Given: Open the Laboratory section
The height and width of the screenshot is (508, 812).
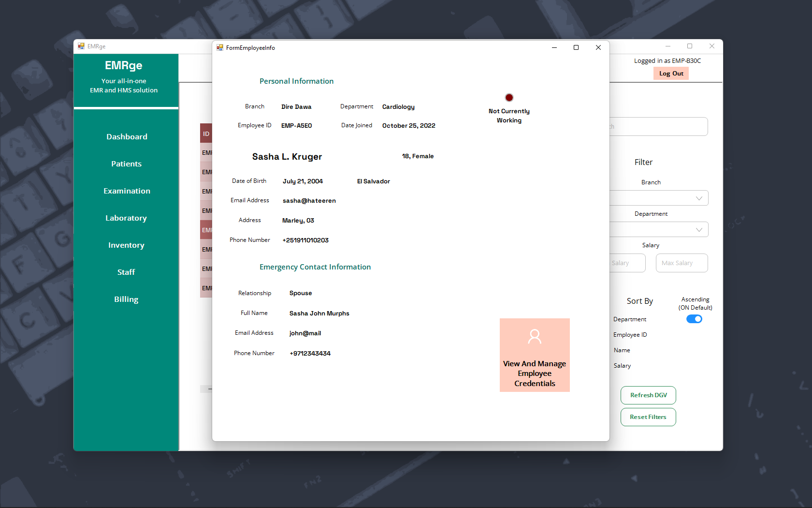Looking at the screenshot, I should point(126,218).
